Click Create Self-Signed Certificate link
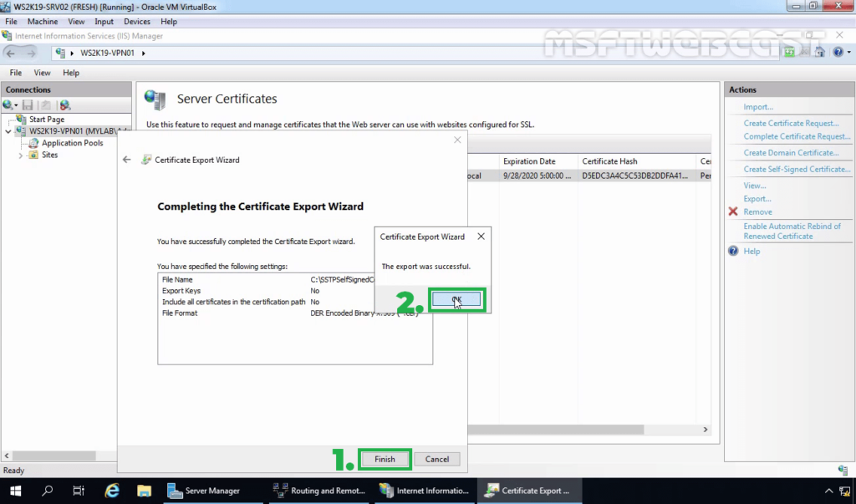Viewport: 856px width, 504px height. (797, 170)
